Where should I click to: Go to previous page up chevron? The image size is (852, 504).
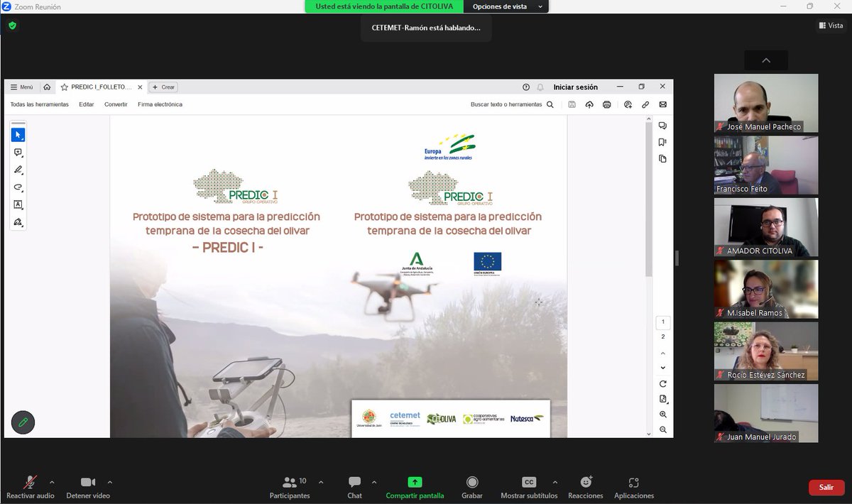(663, 354)
